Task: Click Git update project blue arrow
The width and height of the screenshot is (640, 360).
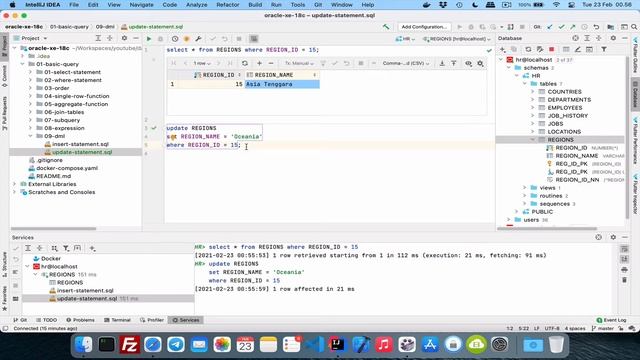Action: coord(550,27)
